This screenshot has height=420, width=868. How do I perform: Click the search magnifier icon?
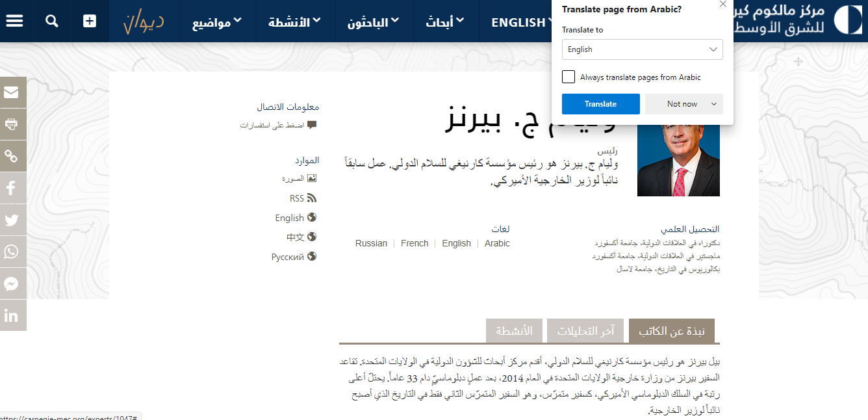point(52,21)
